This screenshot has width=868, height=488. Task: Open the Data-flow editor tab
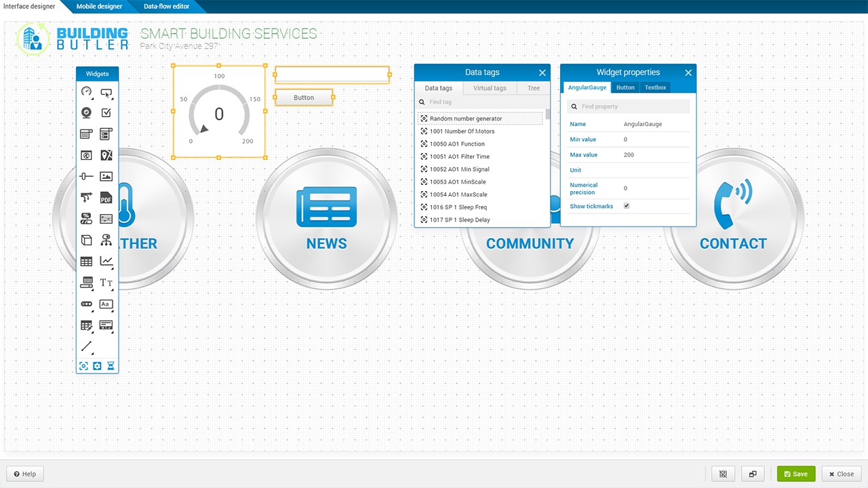click(166, 6)
